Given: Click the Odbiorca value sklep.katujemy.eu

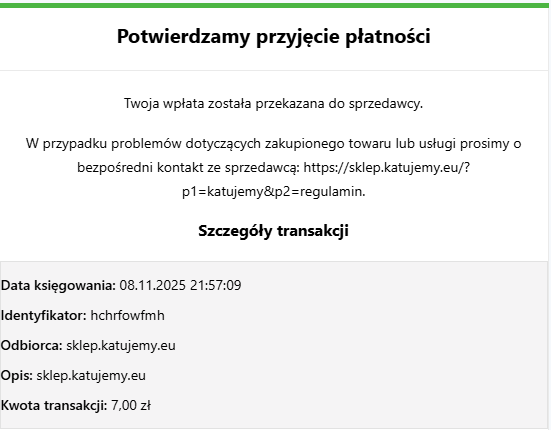Looking at the screenshot, I should click(121, 346).
